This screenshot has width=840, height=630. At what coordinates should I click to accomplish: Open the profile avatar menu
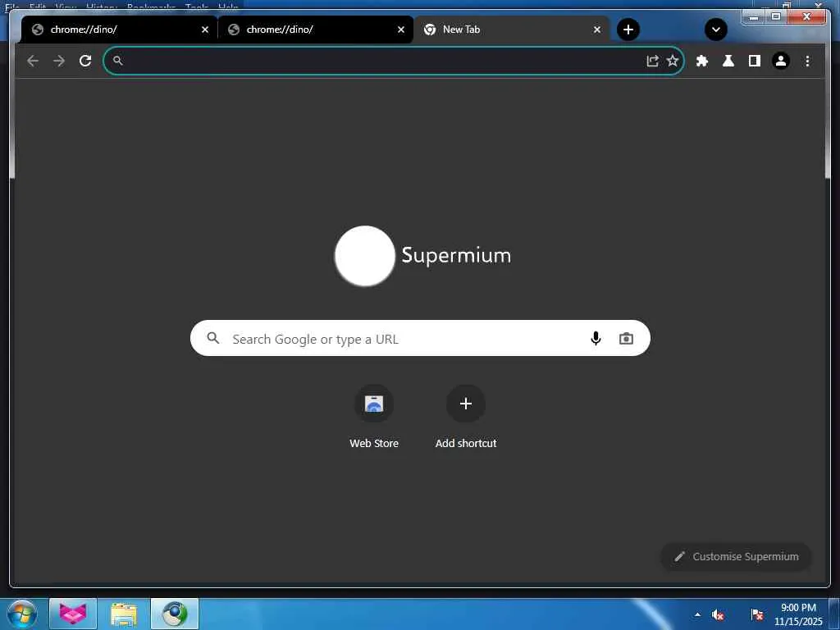click(x=781, y=61)
